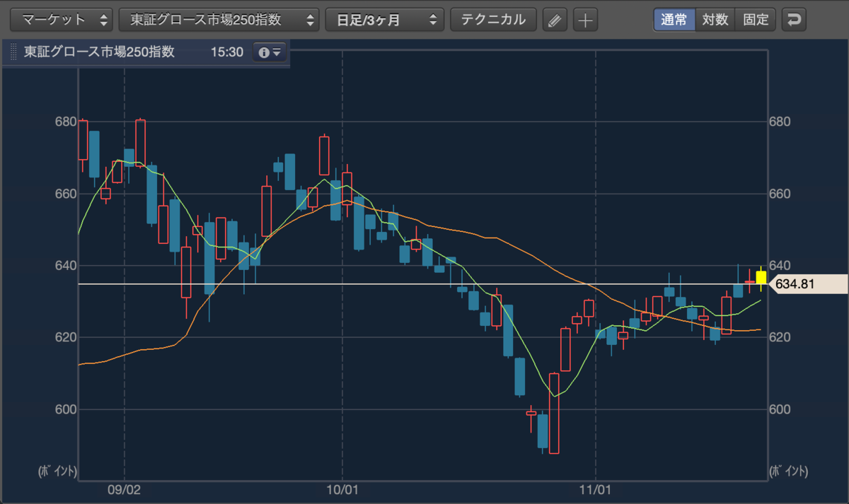Click the left-axis 640 price label
The image size is (849, 504).
pos(65,266)
